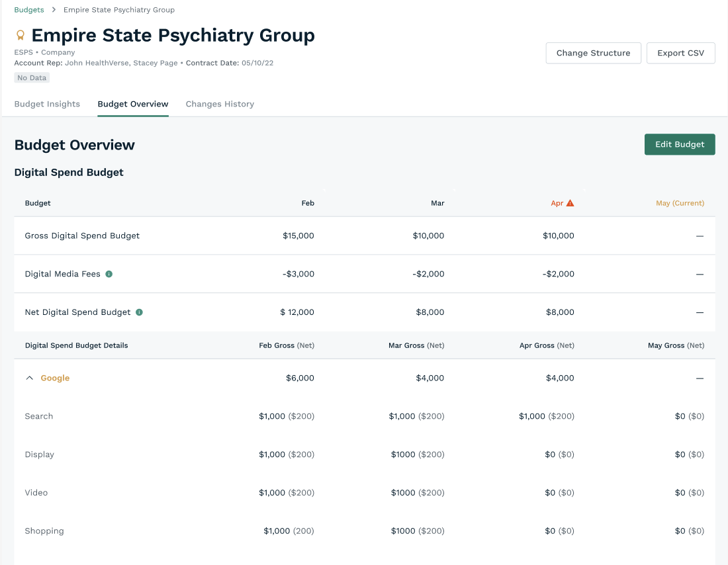Click info icon next to Digital Media Fees
The image size is (728, 565).
(109, 274)
